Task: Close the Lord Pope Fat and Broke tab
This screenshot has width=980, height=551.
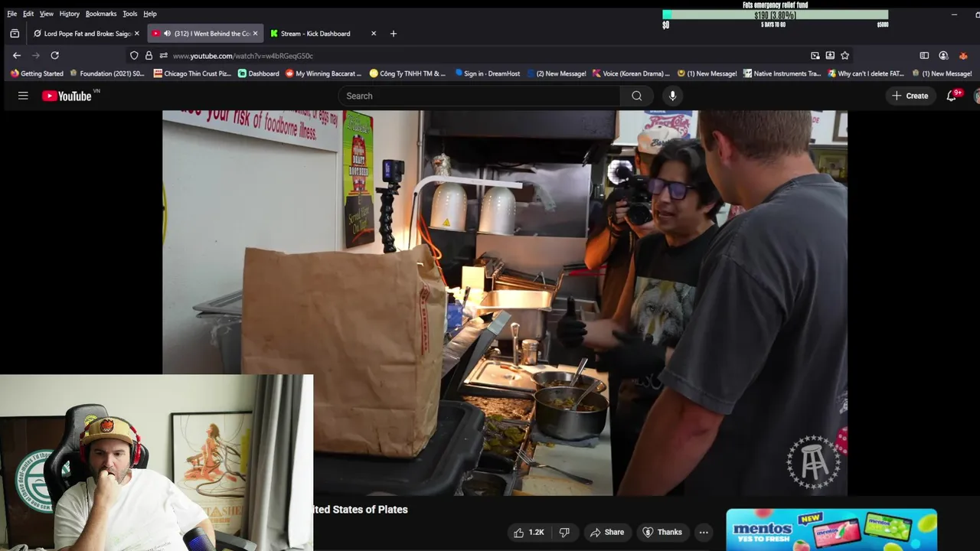Action: [x=137, y=34]
